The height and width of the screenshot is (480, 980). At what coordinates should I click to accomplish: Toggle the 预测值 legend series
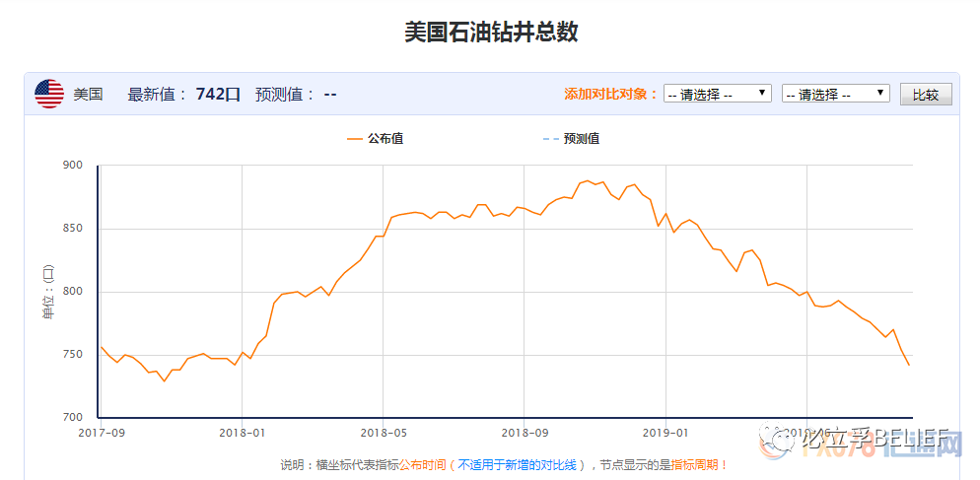click(x=571, y=139)
